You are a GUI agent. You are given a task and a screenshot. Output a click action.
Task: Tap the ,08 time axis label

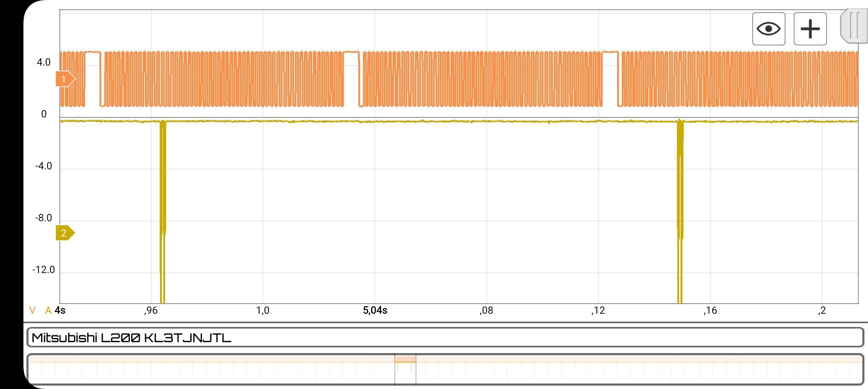click(486, 310)
